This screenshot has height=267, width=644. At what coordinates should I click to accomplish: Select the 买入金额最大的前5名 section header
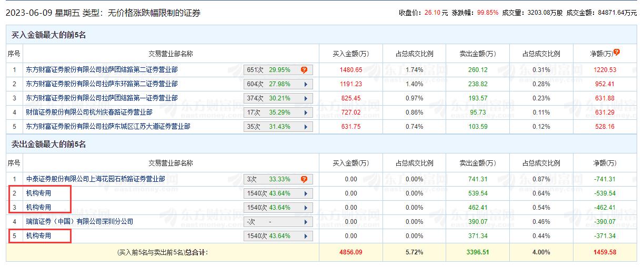pyautogui.click(x=48, y=35)
